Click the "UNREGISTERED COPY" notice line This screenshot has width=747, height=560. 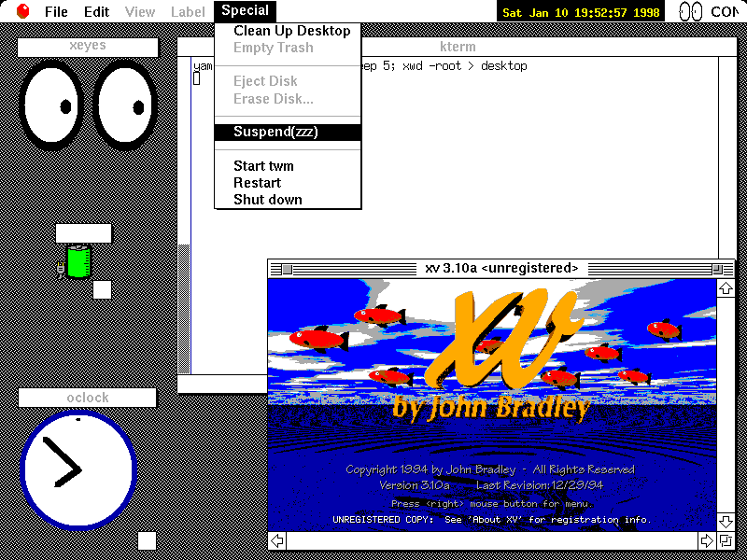pyautogui.click(x=492, y=519)
